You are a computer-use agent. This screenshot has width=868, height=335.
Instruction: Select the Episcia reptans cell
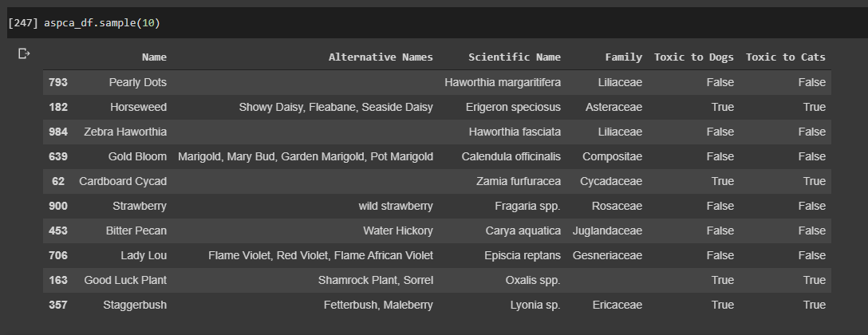coord(517,255)
